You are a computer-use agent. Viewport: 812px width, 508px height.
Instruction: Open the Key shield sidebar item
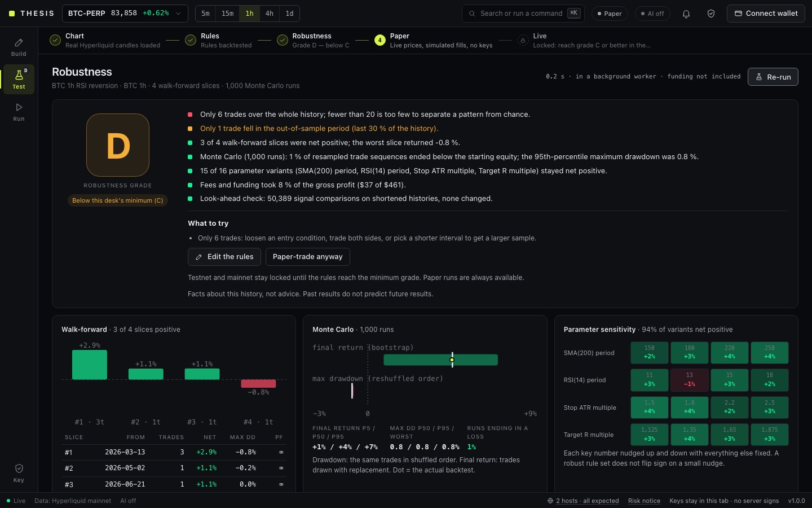click(x=19, y=473)
